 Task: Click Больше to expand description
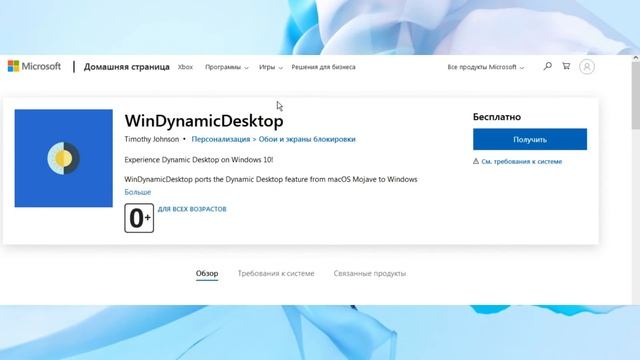138,192
